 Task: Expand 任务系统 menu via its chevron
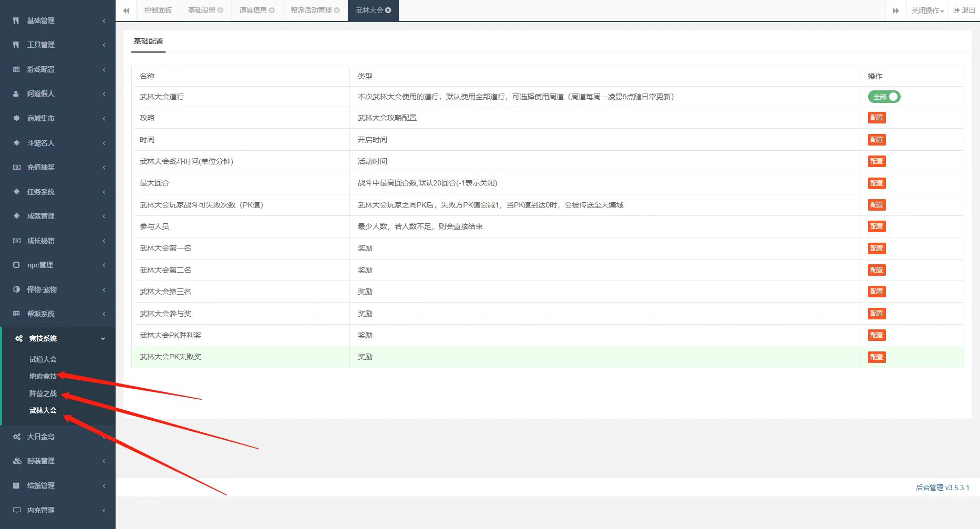tap(104, 192)
